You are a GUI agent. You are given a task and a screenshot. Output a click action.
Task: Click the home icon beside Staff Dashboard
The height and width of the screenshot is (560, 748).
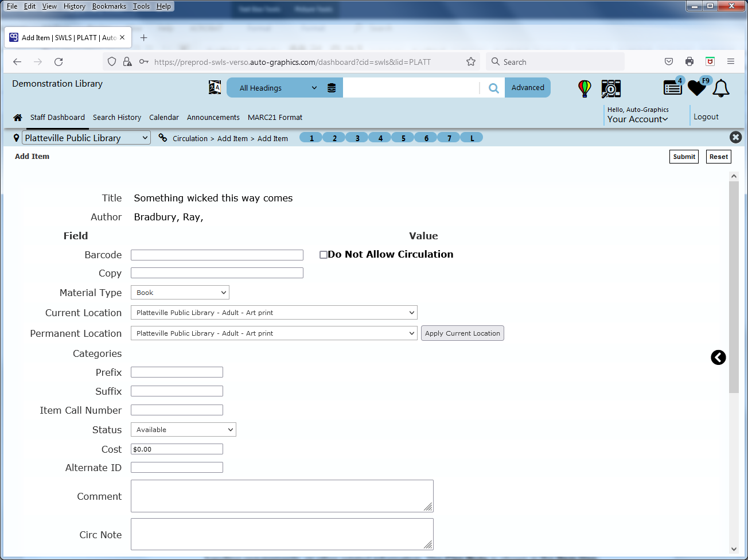[18, 118]
